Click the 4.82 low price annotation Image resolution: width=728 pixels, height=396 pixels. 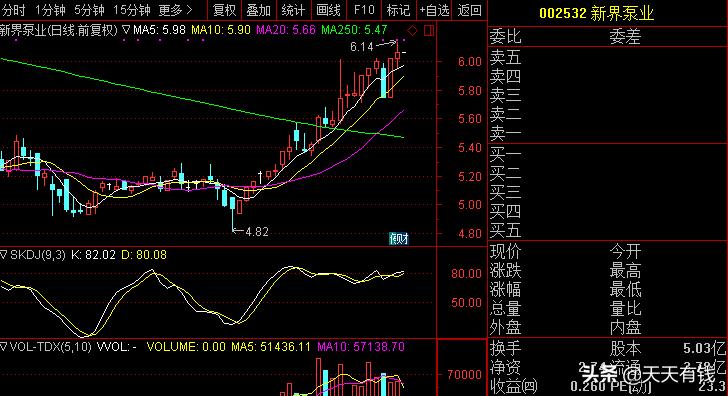coord(257,232)
